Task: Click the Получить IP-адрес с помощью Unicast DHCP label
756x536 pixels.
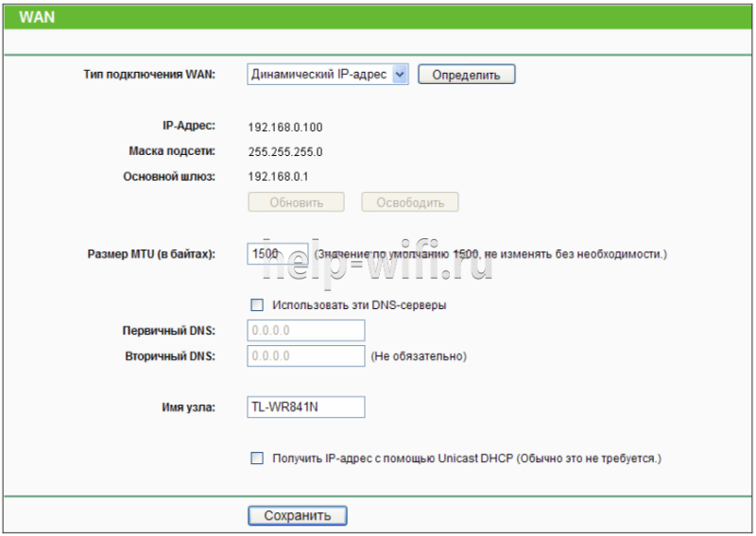Action: pyautogui.click(x=467, y=458)
